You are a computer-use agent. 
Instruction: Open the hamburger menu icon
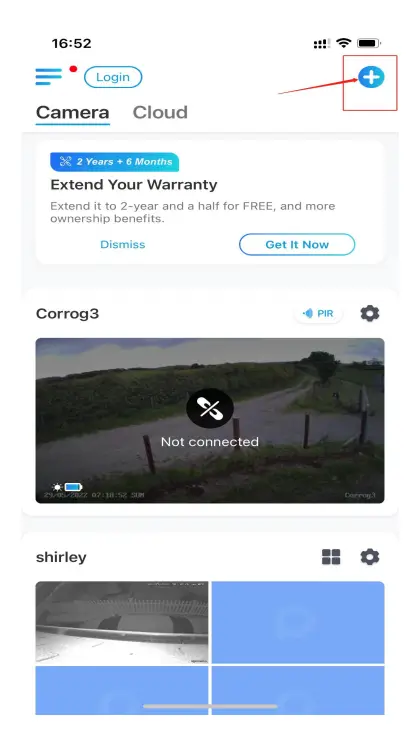(49, 77)
